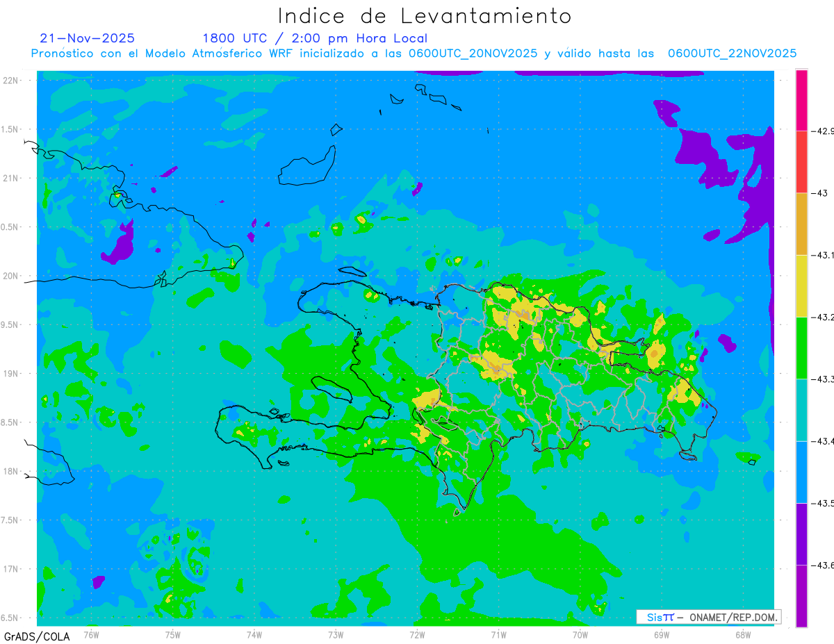834x644 pixels.
Task: Select the '-43.3' colorbar value
Action: coord(822,379)
